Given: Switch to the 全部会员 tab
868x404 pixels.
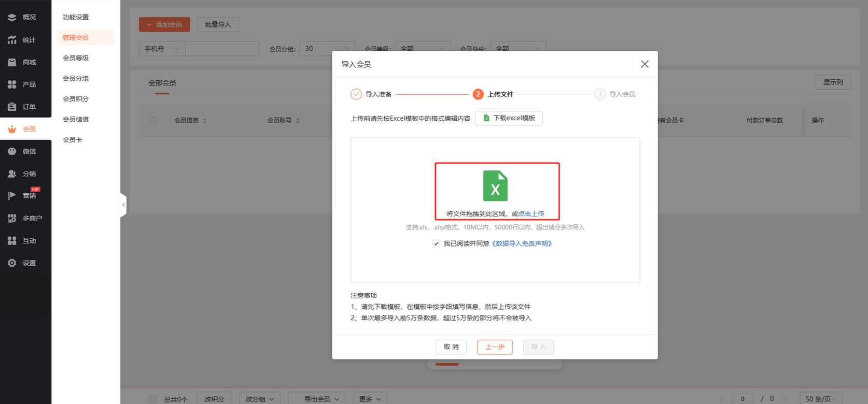Looking at the screenshot, I should [162, 83].
